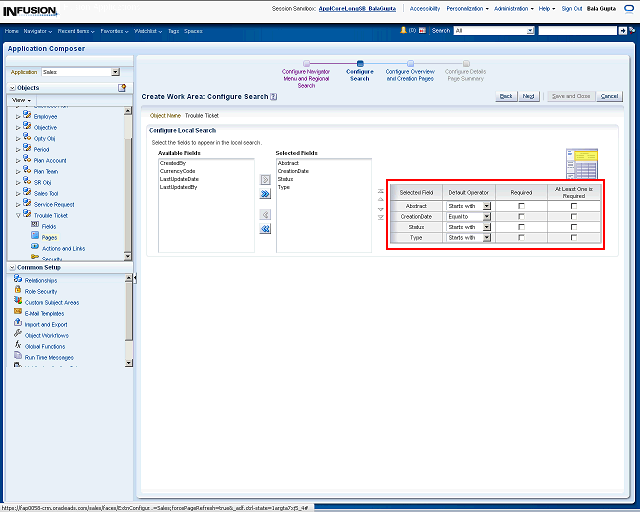Image resolution: width=640 pixels, height=512 pixels.
Task: Select Pages under Trouble Ticket
Action: tap(49, 237)
